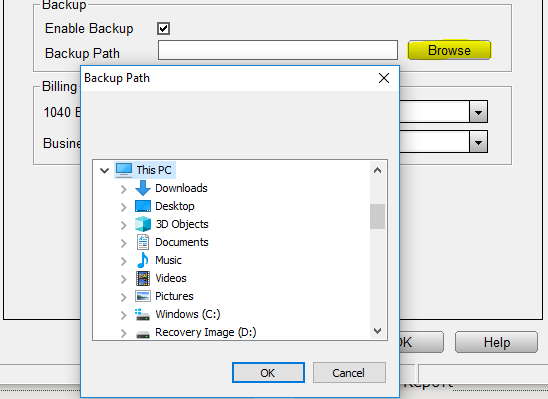This screenshot has height=399, width=548.
Task: Select the Pictures folder icon
Action: click(143, 296)
